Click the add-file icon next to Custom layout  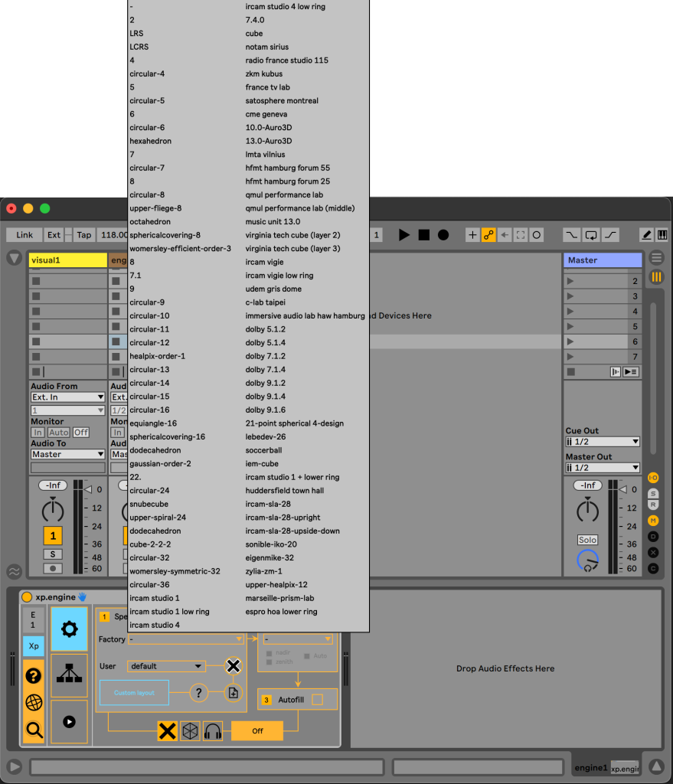pyautogui.click(x=234, y=692)
